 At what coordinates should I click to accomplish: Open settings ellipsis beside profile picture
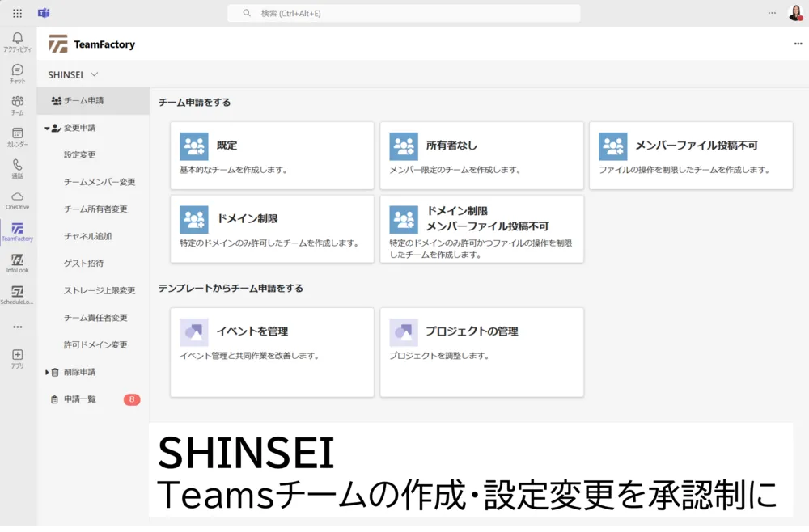772,13
